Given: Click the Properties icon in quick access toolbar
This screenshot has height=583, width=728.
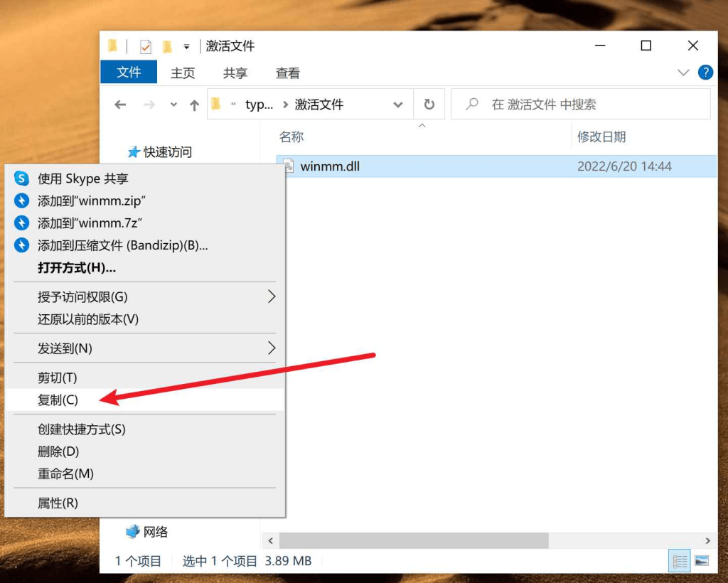Looking at the screenshot, I should tap(144, 45).
